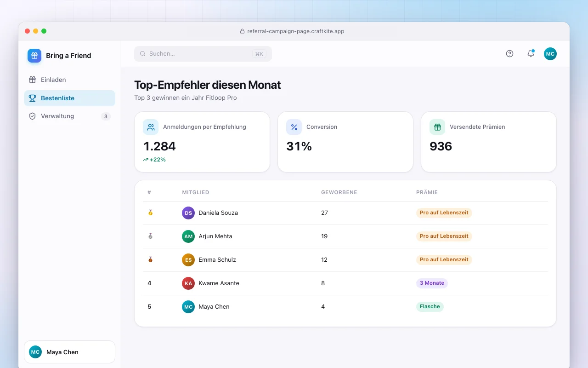This screenshot has width=588, height=368.
Task: Click the gold medal icon for Daniela Souza
Action: tap(150, 213)
